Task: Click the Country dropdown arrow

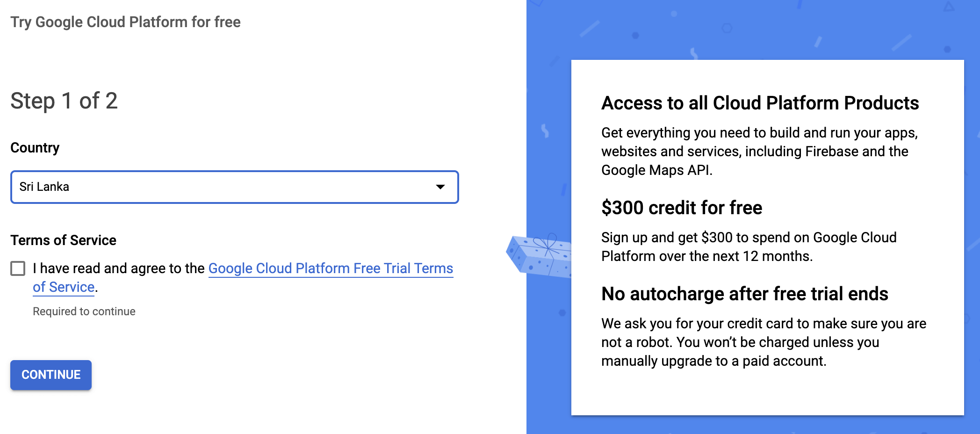Action: 440,187
